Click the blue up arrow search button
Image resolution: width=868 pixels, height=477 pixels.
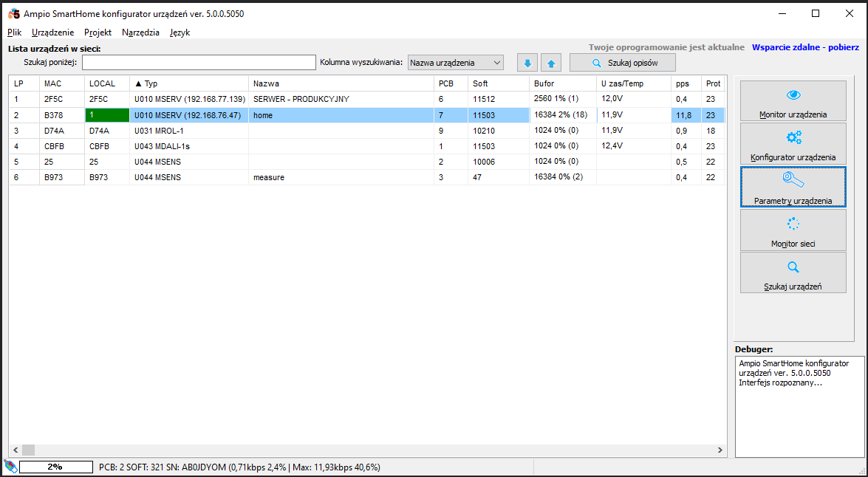551,63
